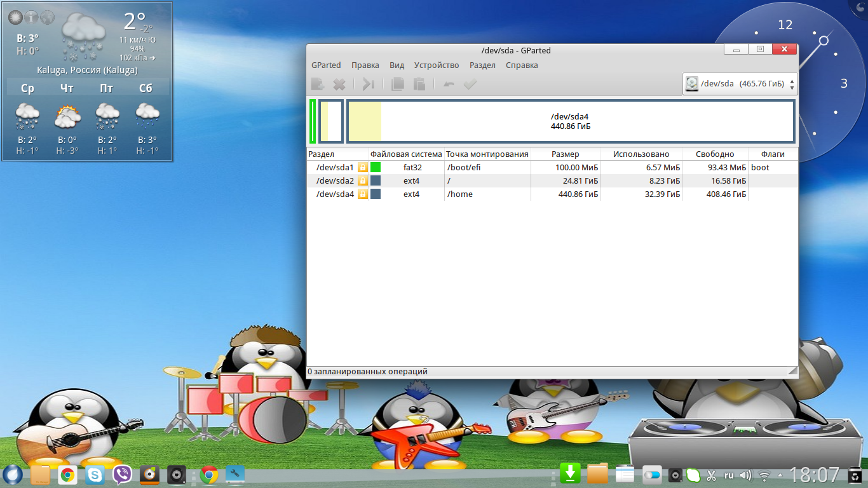Image resolution: width=868 pixels, height=488 pixels.
Task: Open the Раздел menu
Action: click(483, 65)
